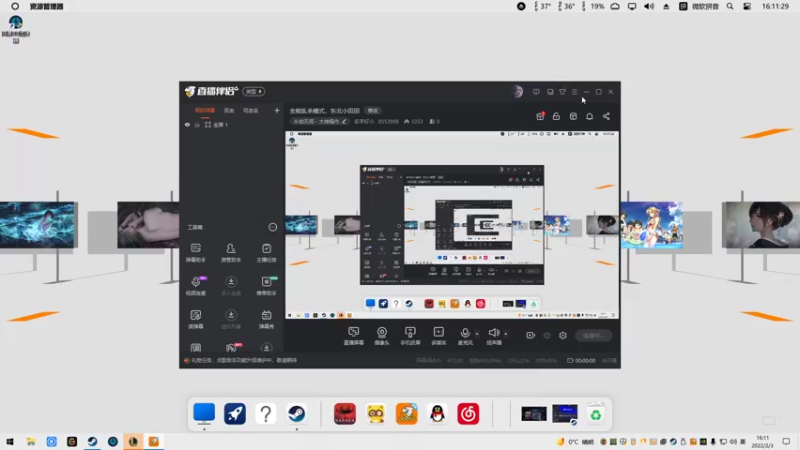Screen dimensions: 800x450
Task: Click the notification center in the taskbar
Action: 786,441
